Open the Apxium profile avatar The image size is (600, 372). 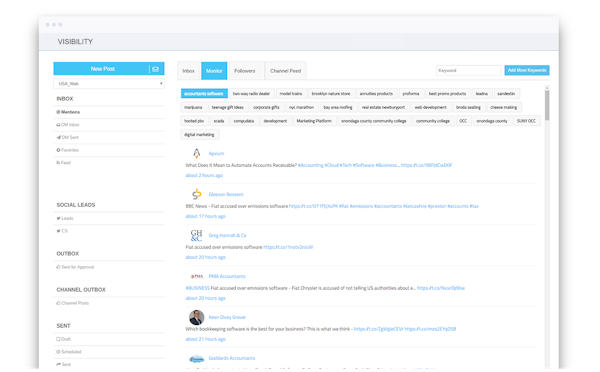(197, 153)
